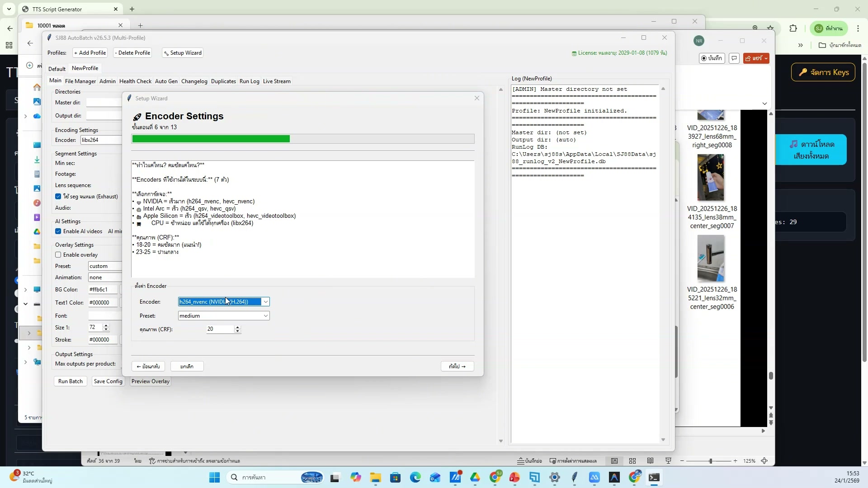Click the Reading view icon in status bar
The width and height of the screenshot is (868, 488).
tap(650, 460)
